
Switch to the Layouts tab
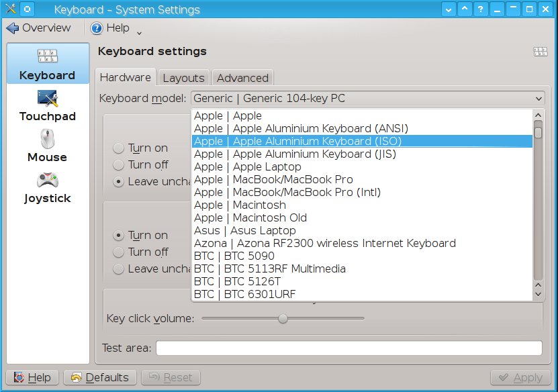pyautogui.click(x=183, y=78)
